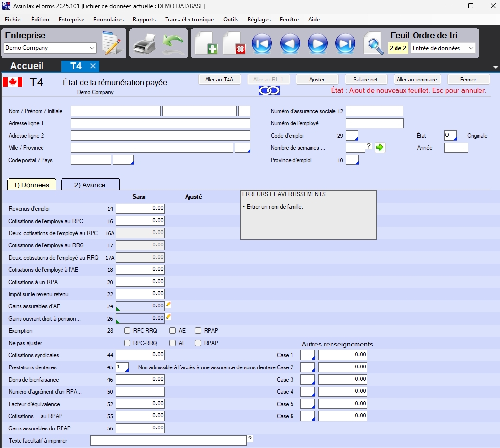The height and width of the screenshot is (448, 500).
Task: Open the Ordre de tri dropdown
Action: [443, 48]
